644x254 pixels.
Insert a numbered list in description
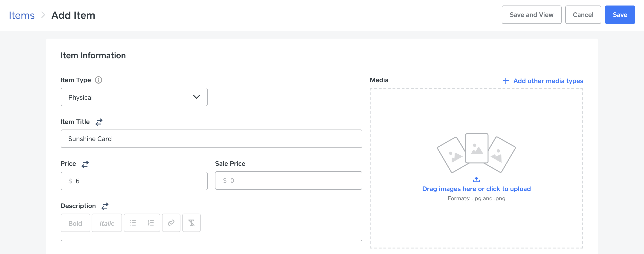coord(151,223)
